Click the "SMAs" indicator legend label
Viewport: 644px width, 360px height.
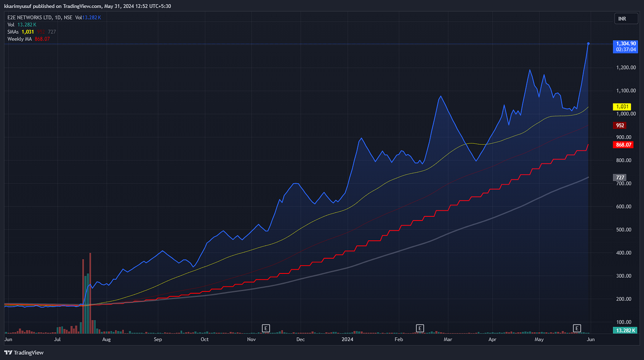coord(13,32)
